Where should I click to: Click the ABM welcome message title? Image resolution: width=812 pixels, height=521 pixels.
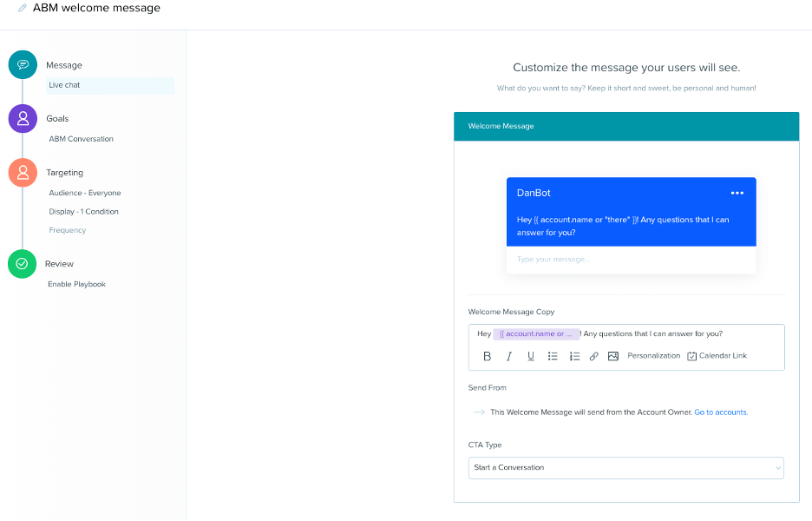[97, 8]
